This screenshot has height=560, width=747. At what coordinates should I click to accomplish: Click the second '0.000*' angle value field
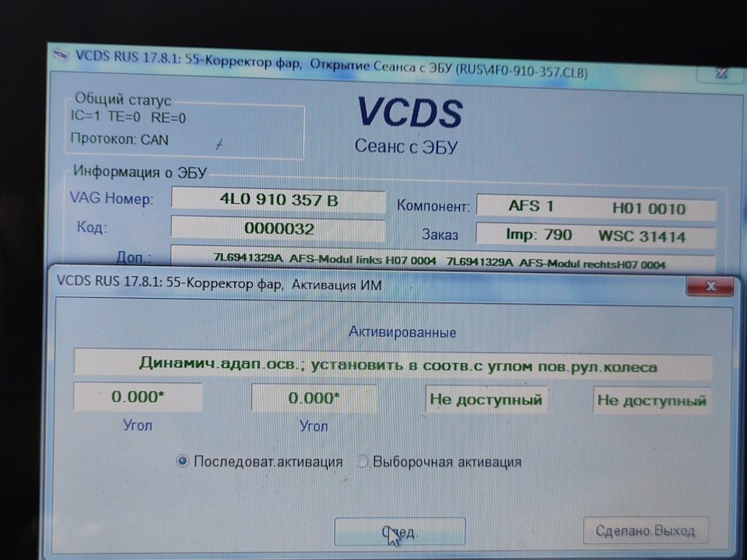pos(314,397)
